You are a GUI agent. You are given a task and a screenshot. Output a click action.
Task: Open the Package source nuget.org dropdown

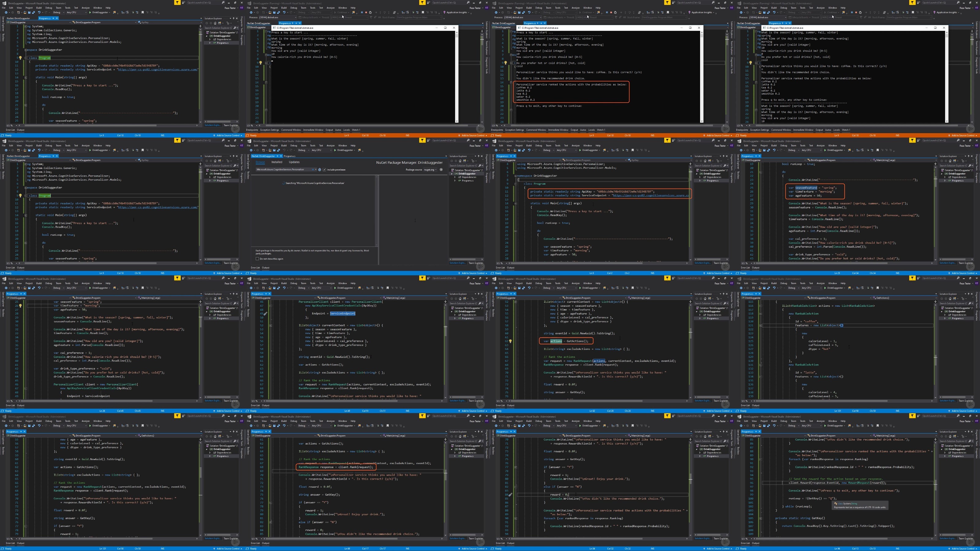430,170
